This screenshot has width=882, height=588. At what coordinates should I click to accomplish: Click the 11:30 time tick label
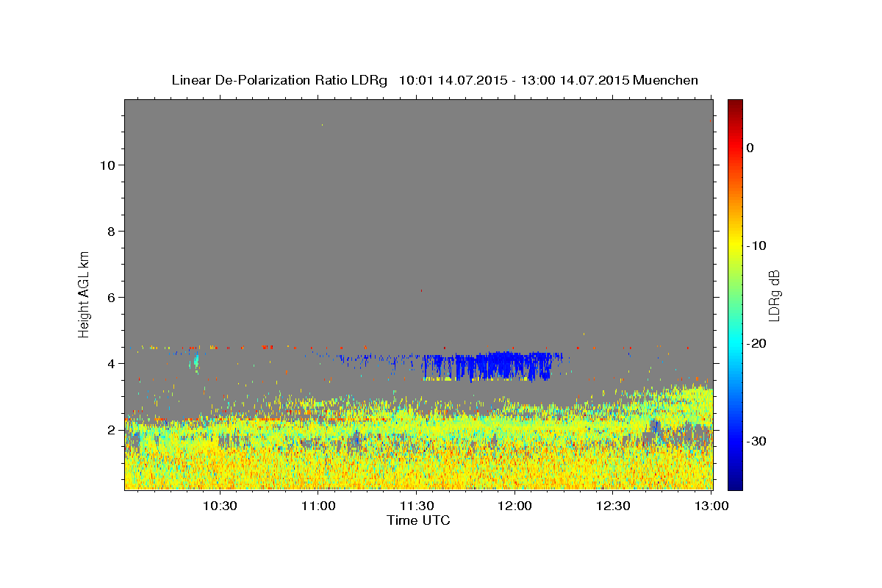click(417, 506)
